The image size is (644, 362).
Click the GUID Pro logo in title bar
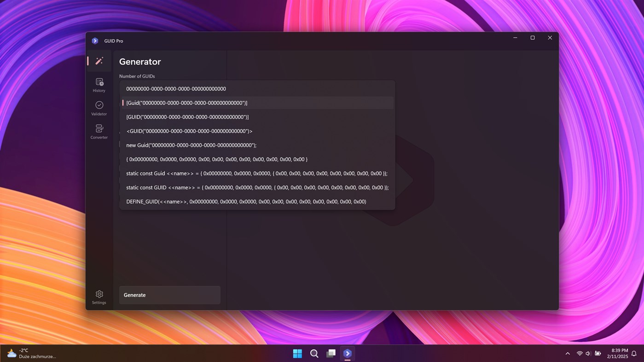pos(95,41)
